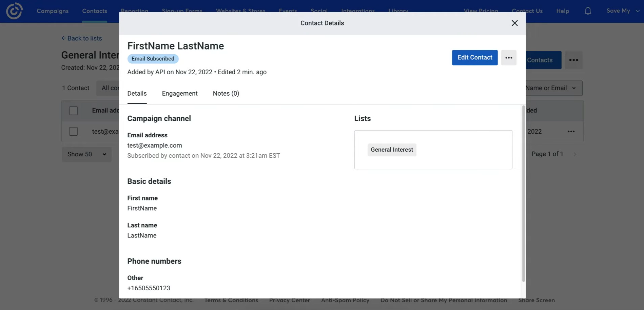Click the Edit Contact button

pyautogui.click(x=474, y=57)
